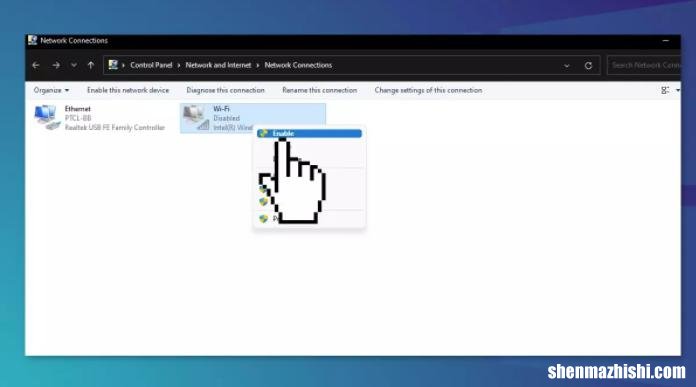This screenshot has width=696, height=387.
Task: Click Diagnose this connection
Action: coord(225,90)
